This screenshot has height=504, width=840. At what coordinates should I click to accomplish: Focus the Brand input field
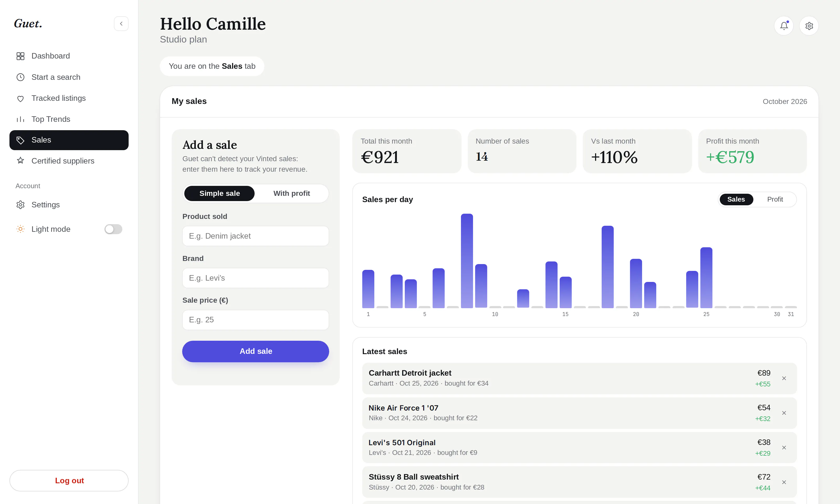point(256,278)
